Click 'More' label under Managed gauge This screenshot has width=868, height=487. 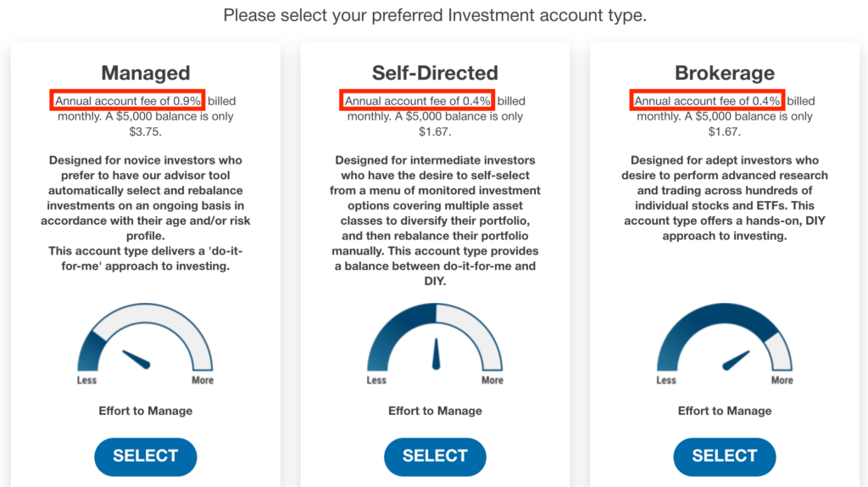point(203,380)
